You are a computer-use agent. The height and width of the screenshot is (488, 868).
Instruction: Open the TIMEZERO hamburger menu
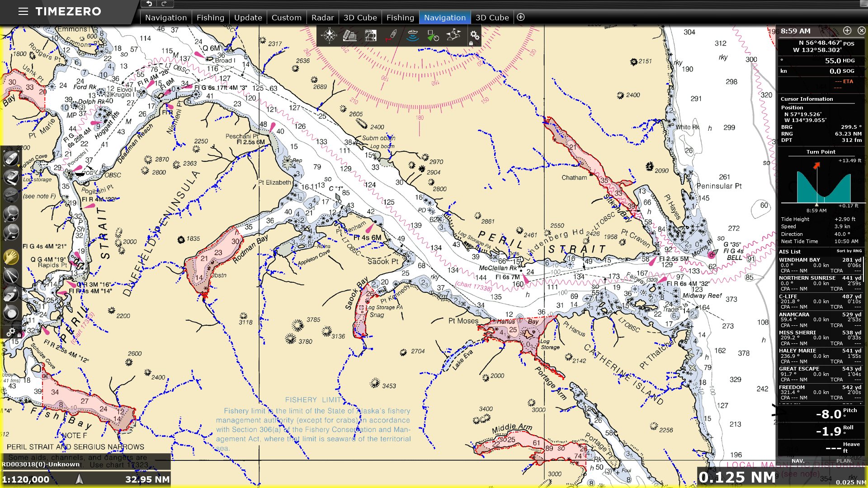(23, 11)
